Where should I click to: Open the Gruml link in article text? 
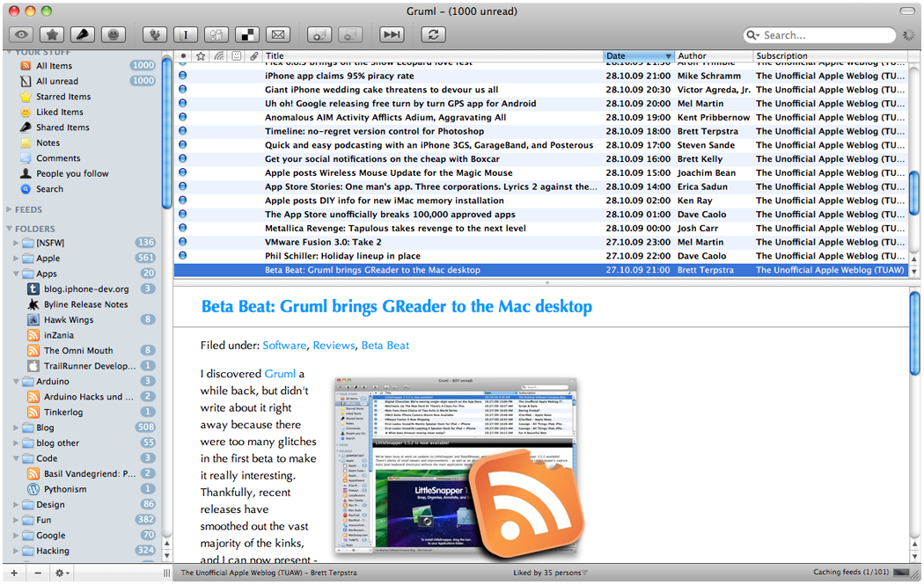280,374
